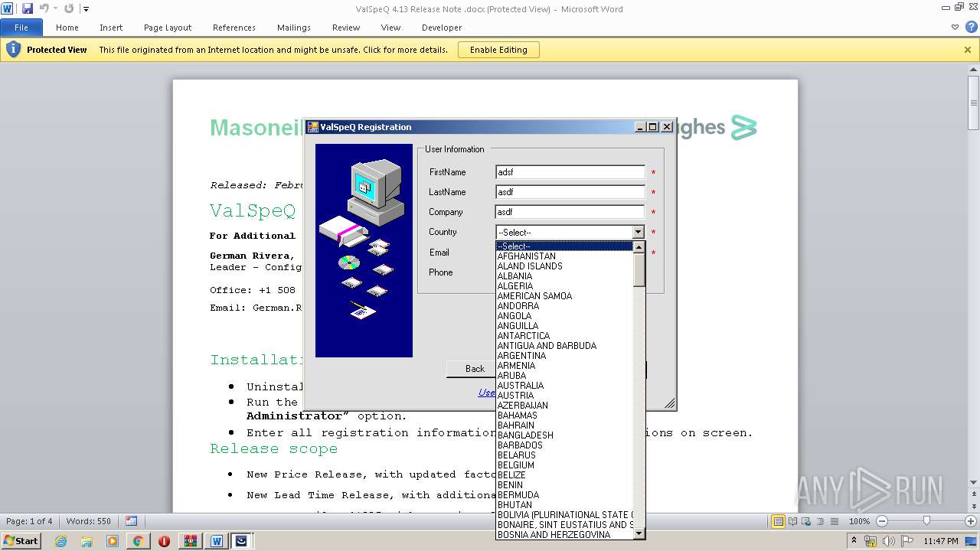Screen dimensions: 980x551
Task: Click Enable Editing button
Action: 498,50
